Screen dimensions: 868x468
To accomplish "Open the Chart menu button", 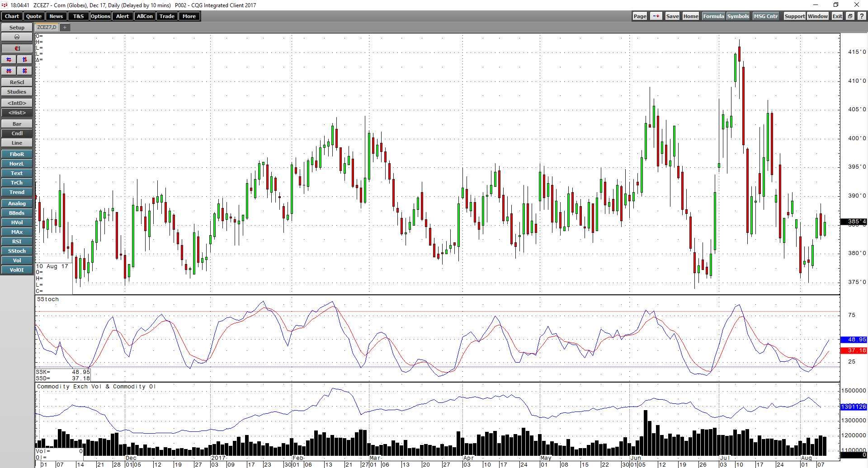I will [x=12, y=16].
